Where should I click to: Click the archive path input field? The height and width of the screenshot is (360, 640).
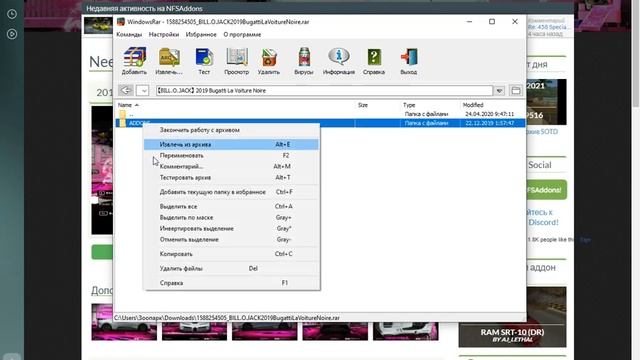pos(324,90)
